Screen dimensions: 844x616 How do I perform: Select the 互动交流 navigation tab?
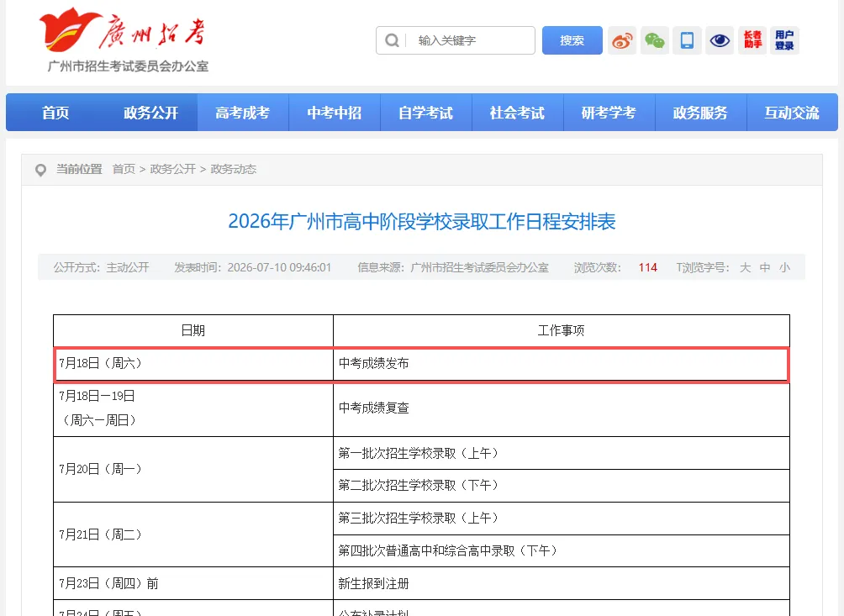click(x=792, y=113)
